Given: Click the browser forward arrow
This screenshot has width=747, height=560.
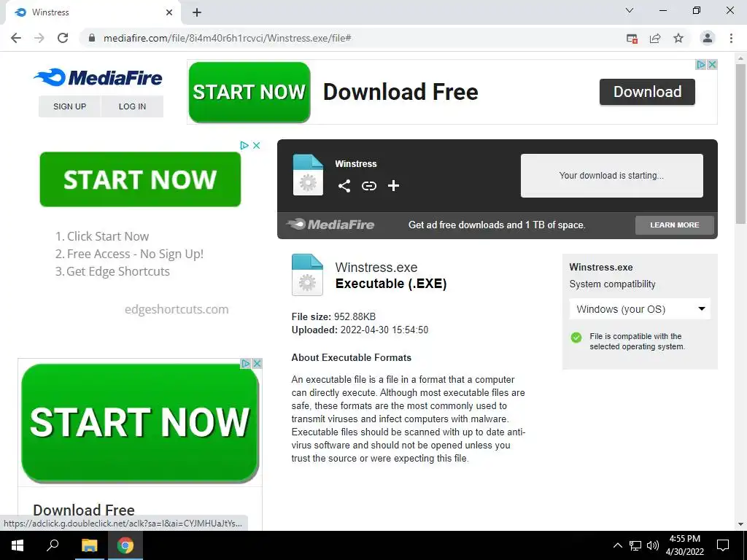Looking at the screenshot, I should (x=39, y=38).
